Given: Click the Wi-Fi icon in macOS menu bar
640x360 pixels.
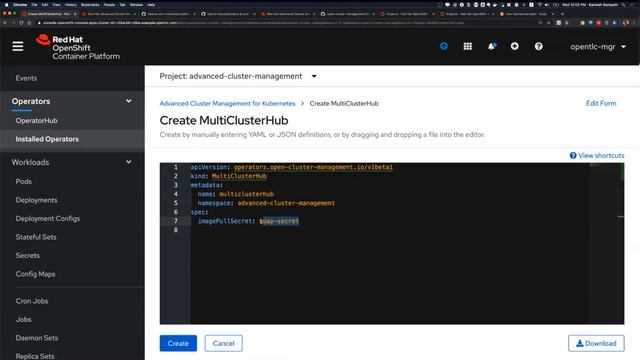Looking at the screenshot, I should click(539, 4).
